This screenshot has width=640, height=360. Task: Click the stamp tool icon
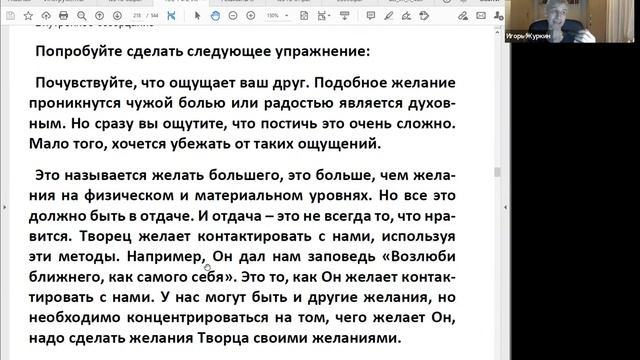click(424, 16)
